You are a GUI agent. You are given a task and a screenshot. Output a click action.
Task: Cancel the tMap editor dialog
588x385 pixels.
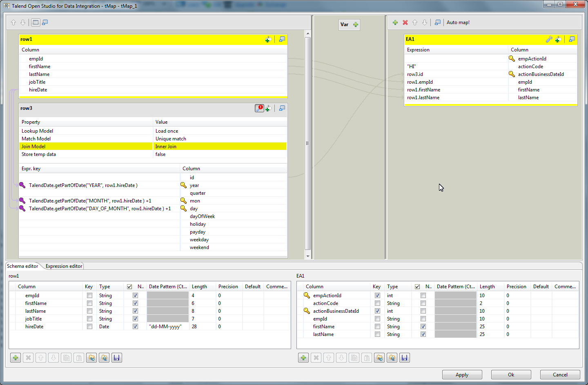pos(560,375)
